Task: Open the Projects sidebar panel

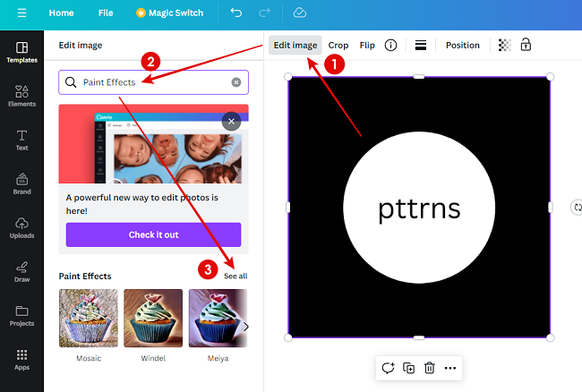Action: click(21, 316)
